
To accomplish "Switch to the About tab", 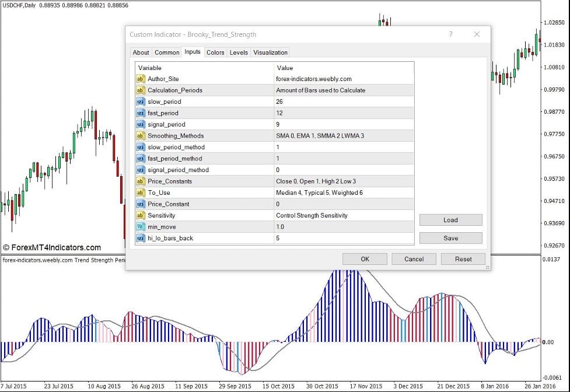I will [141, 52].
